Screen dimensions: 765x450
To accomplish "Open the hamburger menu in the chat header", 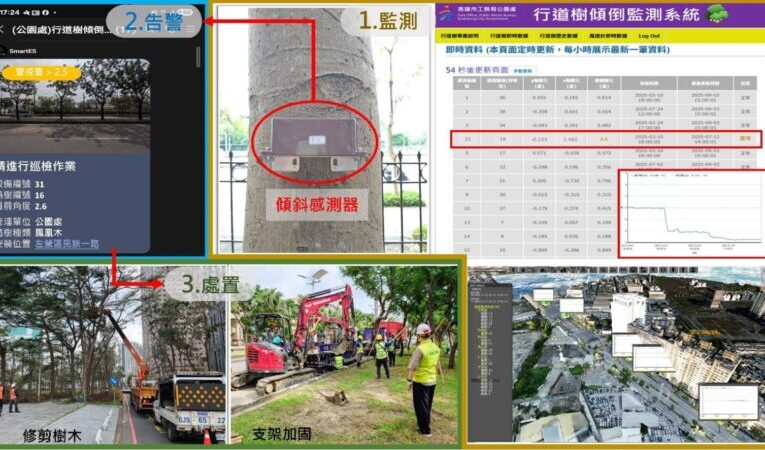I will tap(190, 29).
